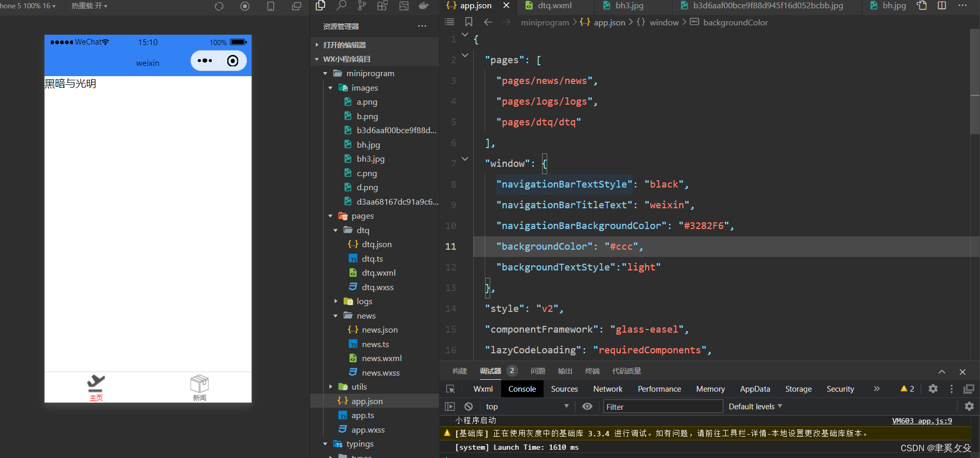Toggle the phone device view icon
This screenshot has width=980, height=458.
point(270,6)
